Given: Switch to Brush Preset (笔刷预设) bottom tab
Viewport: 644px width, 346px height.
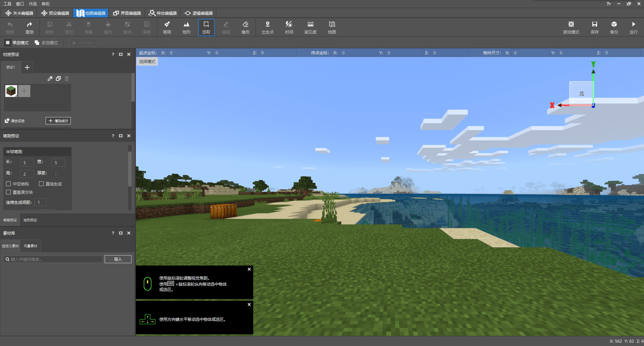Looking at the screenshot, I should click(10, 220).
